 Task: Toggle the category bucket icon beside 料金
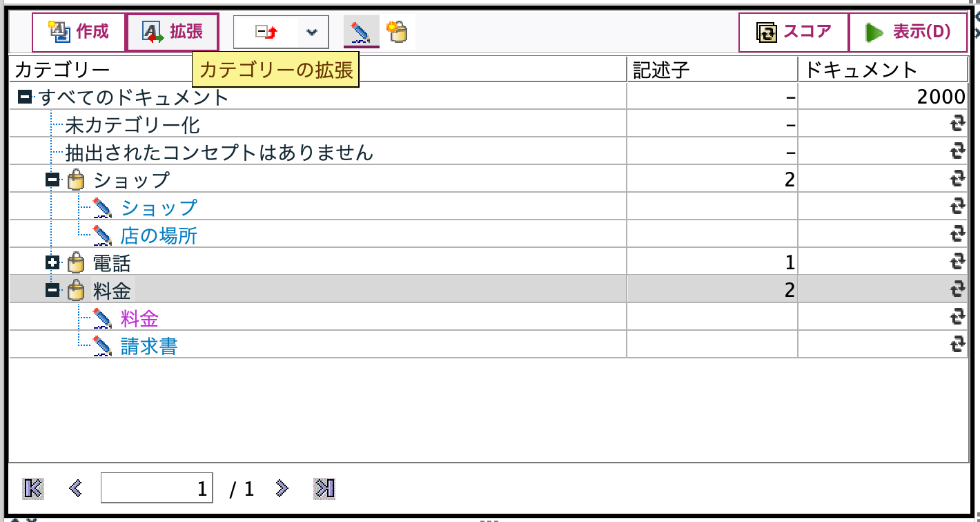click(76, 291)
